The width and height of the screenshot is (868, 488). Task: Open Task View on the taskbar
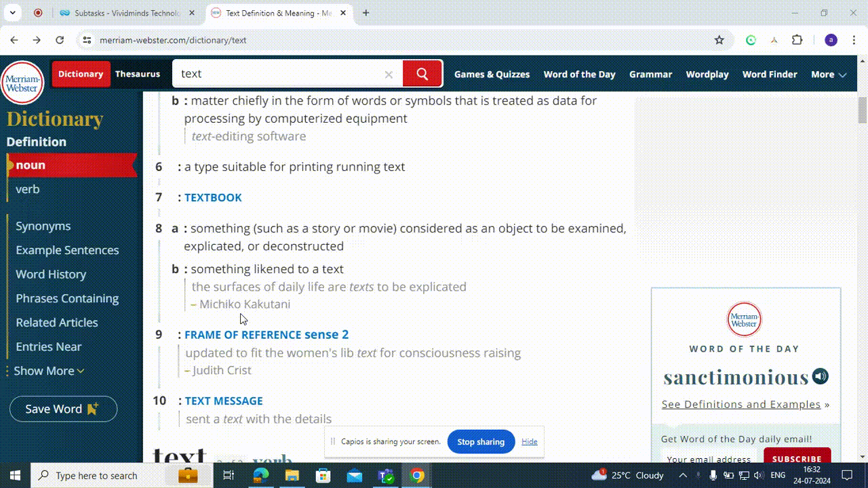point(229,475)
